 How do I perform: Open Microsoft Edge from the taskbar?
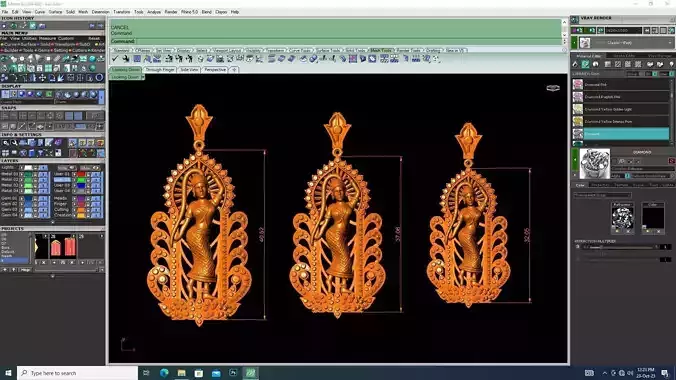coord(164,373)
